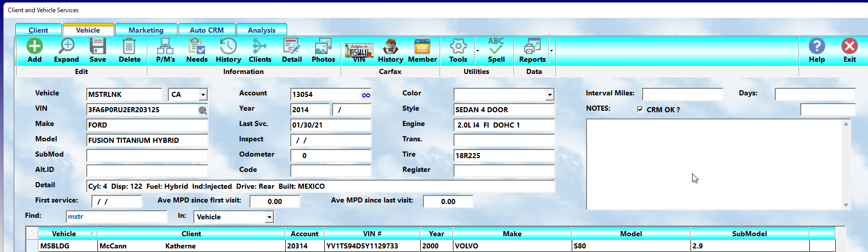The image size is (868, 252).
Task: Open the state CA dropdown
Action: point(203,94)
